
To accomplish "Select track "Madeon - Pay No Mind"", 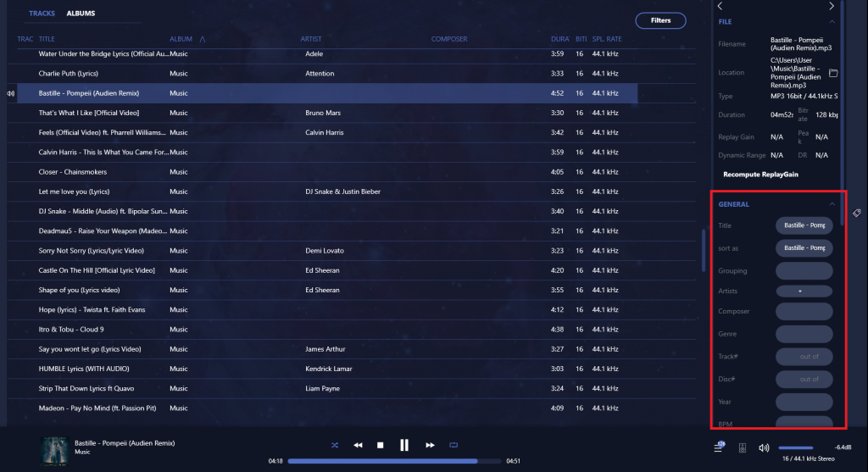I will pos(351,408).
